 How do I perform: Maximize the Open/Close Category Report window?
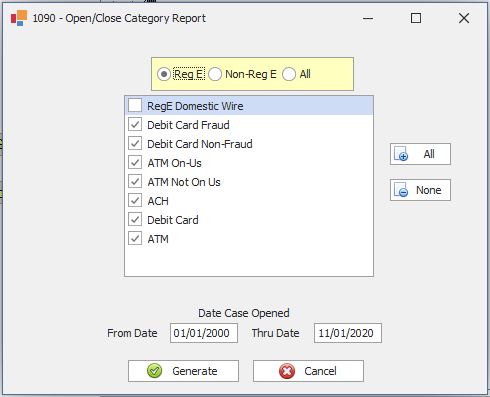click(416, 18)
